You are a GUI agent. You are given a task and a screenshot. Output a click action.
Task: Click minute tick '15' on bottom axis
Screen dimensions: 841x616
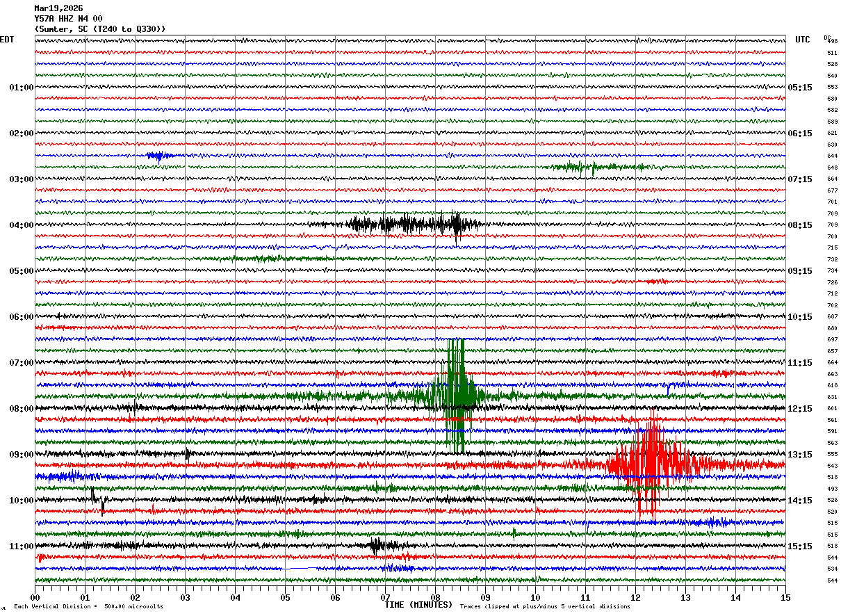785,597
